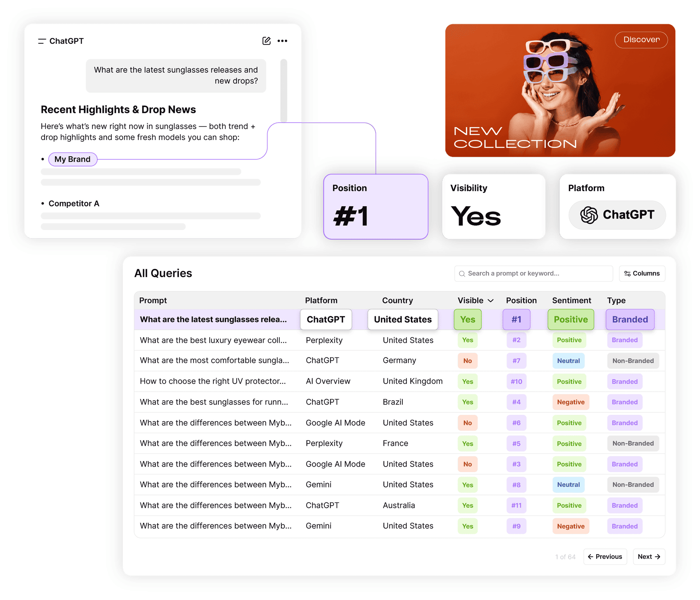Click the search magnifier icon
Image resolution: width=700 pixels, height=600 pixels.
[462, 273]
